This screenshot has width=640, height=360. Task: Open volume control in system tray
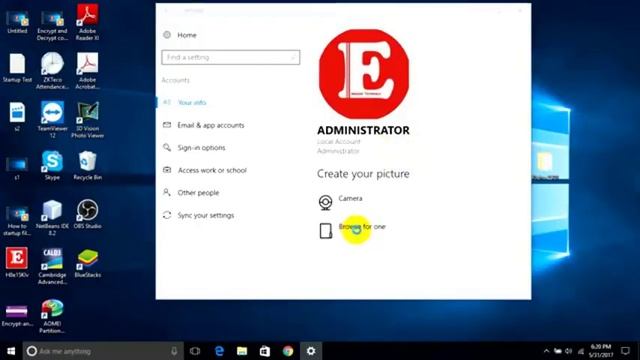tap(569, 351)
